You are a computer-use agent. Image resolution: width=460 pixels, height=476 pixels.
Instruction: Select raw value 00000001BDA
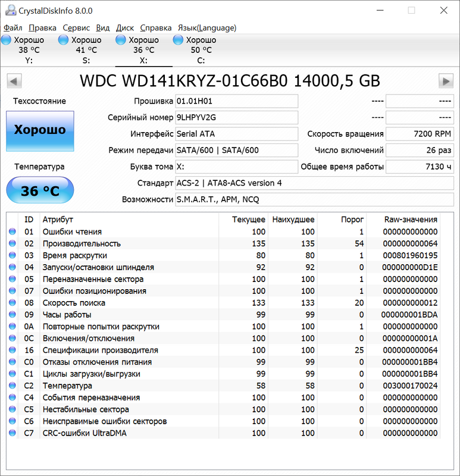409,315
